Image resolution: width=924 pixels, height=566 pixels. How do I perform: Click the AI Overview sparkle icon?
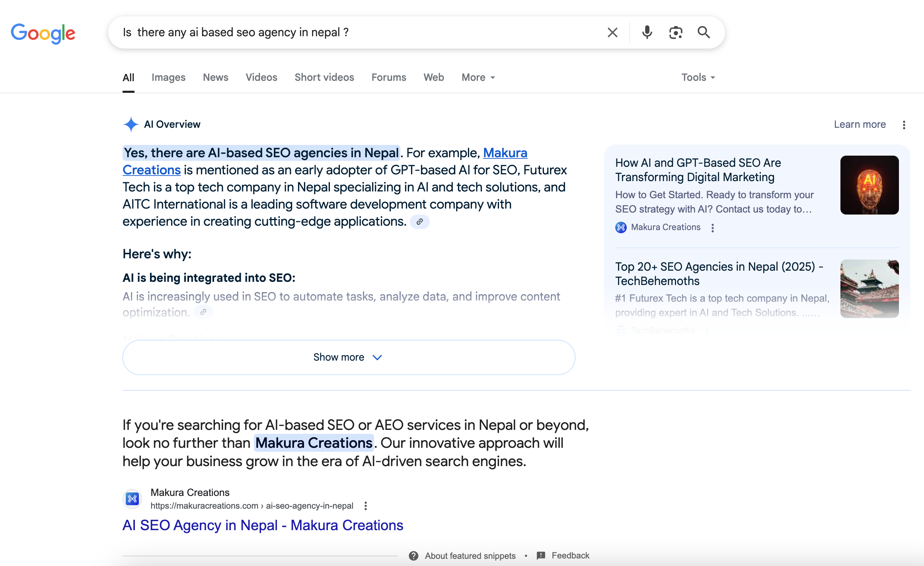pyautogui.click(x=131, y=125)
